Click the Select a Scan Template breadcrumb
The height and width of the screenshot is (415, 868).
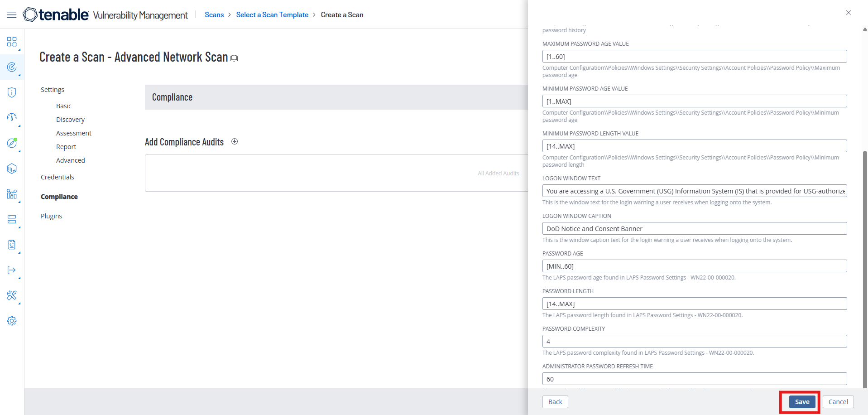pos(272,15)
